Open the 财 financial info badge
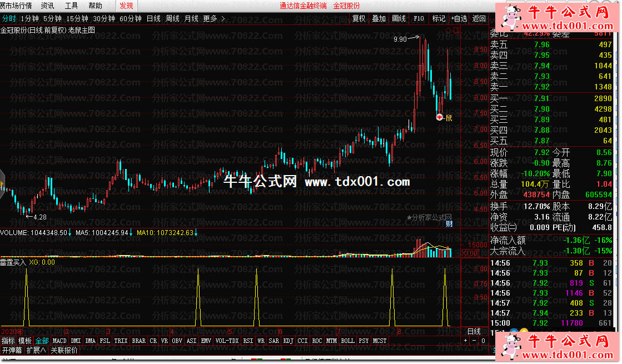This screenshot has height=364, width=622. [449, 224]
